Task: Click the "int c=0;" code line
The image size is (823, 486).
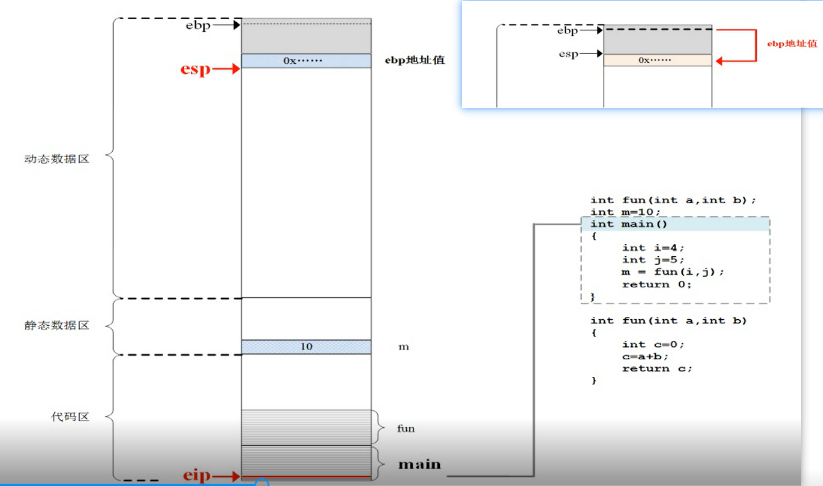Action: (653, 344)
